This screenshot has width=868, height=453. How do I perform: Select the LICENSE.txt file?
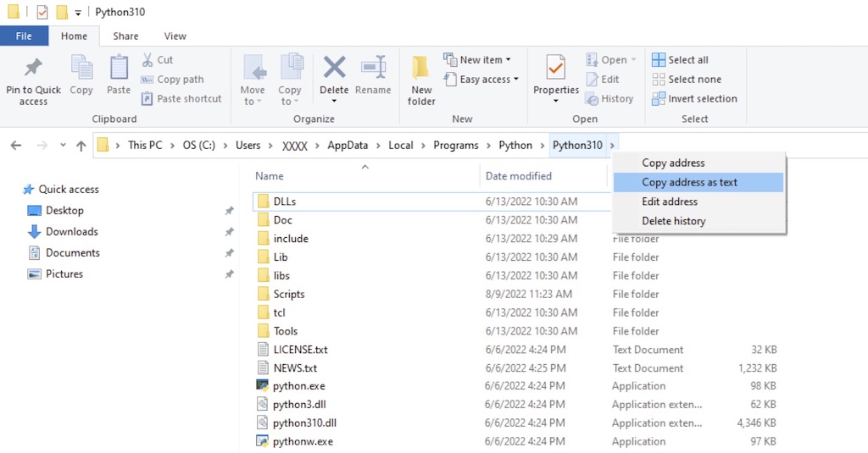[301, 350]
